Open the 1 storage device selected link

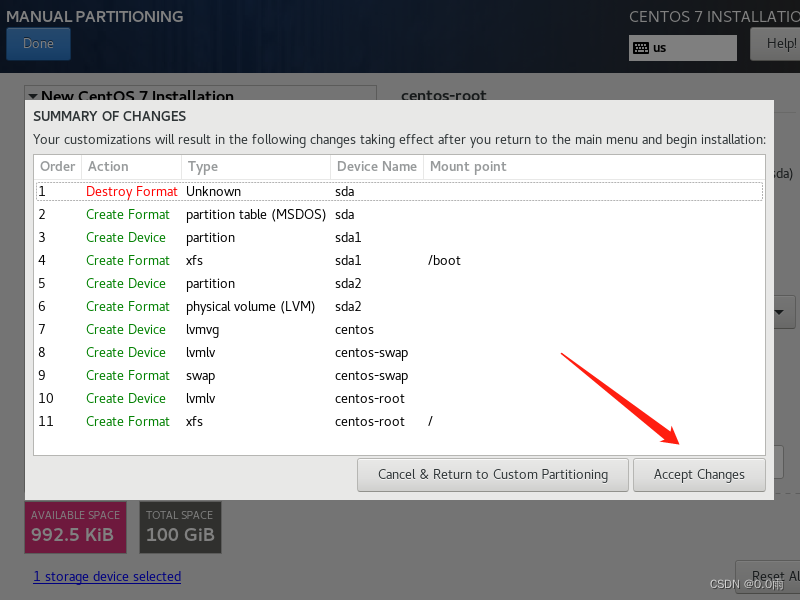pos(107,577)
